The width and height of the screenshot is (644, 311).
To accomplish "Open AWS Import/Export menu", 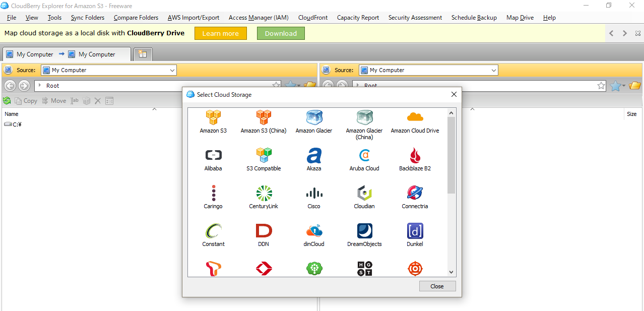I will [x=194, y=17].
